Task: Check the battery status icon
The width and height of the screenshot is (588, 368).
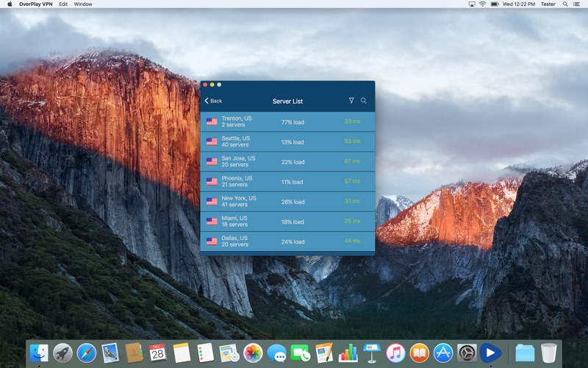Action: 495,4
